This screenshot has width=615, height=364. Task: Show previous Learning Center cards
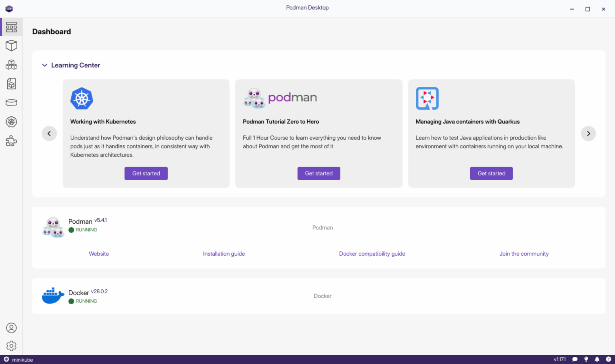tap(49, 134)
